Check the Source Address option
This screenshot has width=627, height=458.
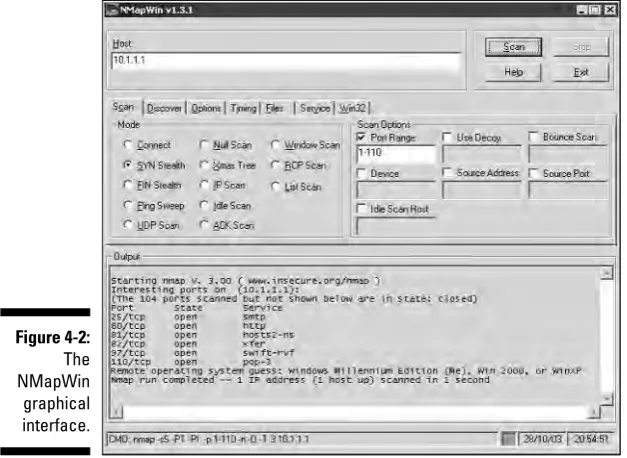[x=447, y=172]
